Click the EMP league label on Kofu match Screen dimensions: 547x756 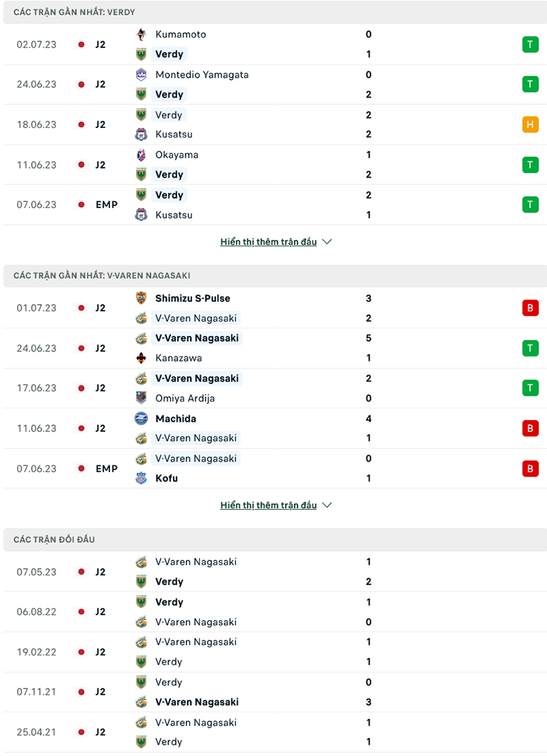[x=106, y=468]
